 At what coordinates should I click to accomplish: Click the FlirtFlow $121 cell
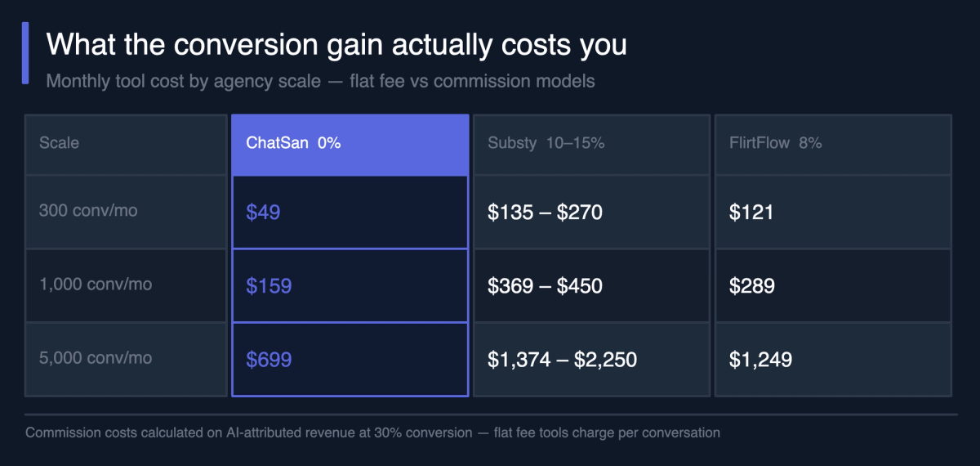tap(833, 213)
